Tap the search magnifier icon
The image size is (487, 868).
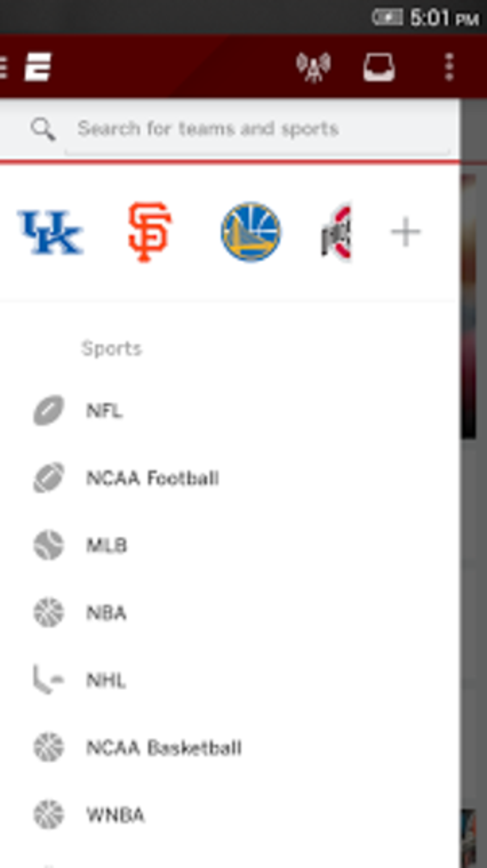43,129
